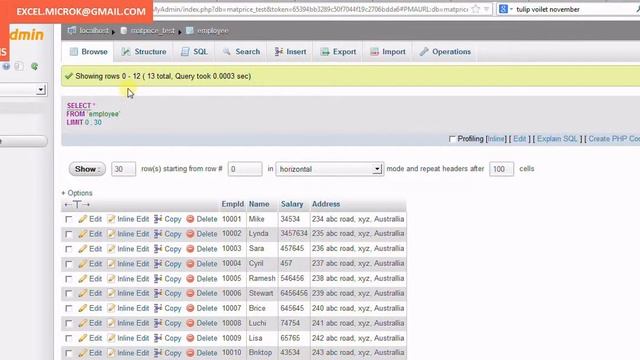Click the sidebar help question icon

pos(6,66)
